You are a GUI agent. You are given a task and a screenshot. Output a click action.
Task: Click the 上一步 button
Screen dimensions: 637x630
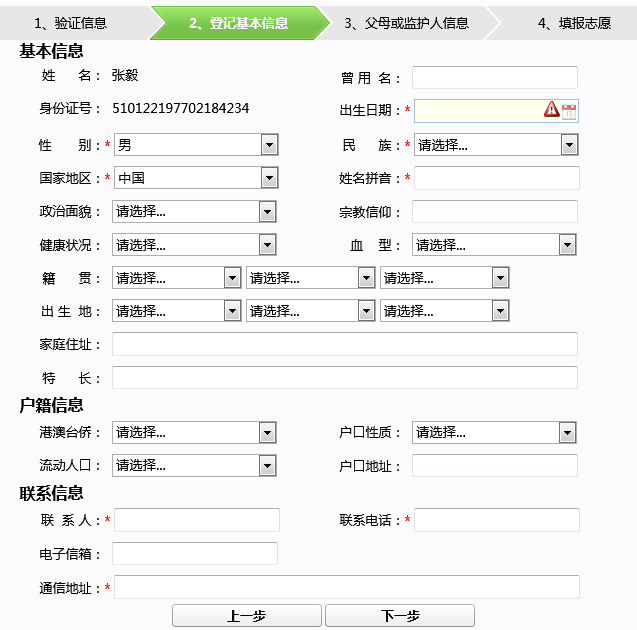tap(246, 616)
